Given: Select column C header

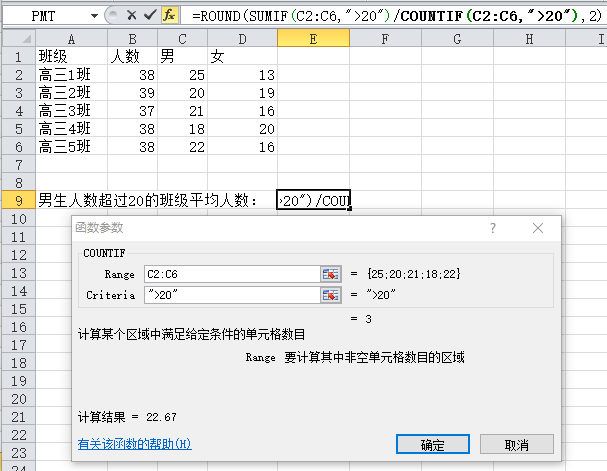Looking at the screenshot, I should [x=182, y=39].
